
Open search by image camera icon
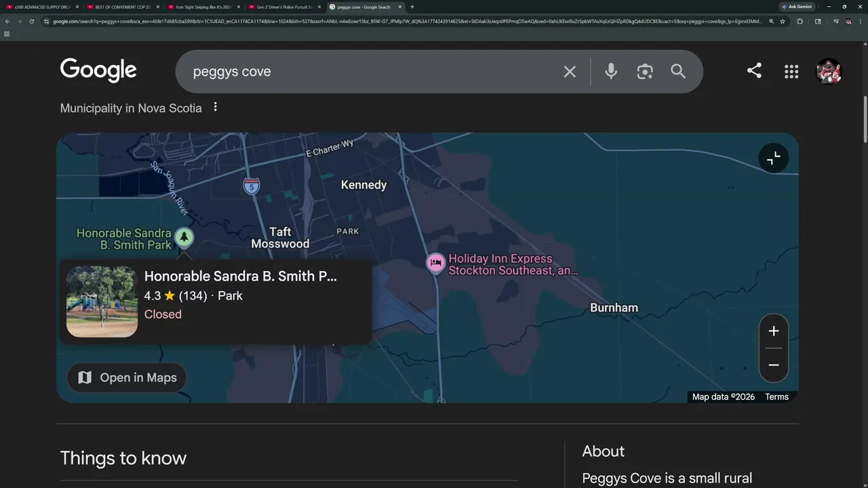[645, 71]
